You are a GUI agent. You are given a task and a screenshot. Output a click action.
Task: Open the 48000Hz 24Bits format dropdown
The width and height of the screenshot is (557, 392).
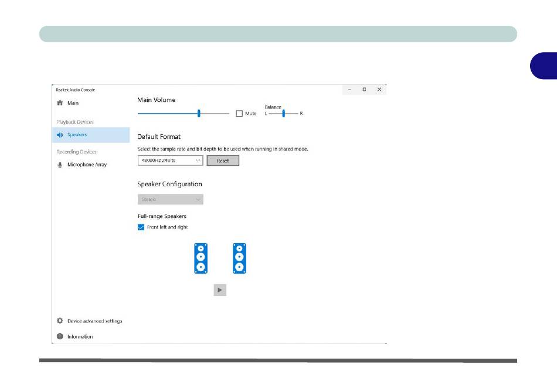click(x=170, y=161)
